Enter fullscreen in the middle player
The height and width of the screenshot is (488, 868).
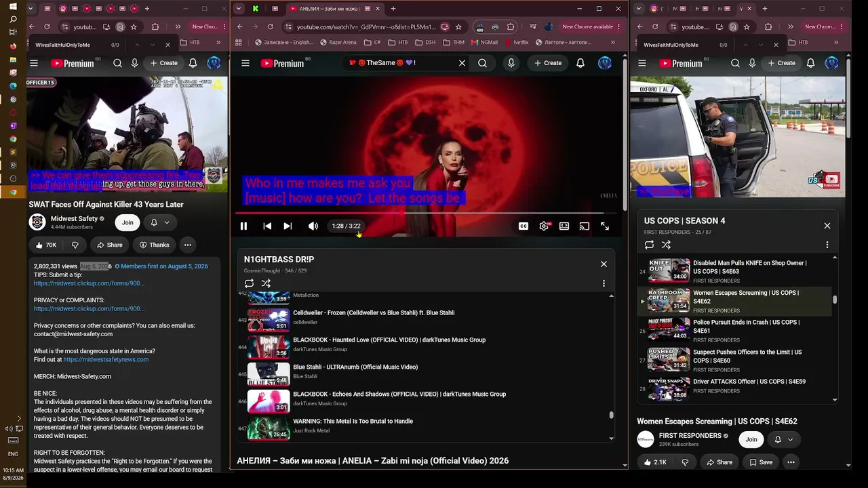(605, 226)
